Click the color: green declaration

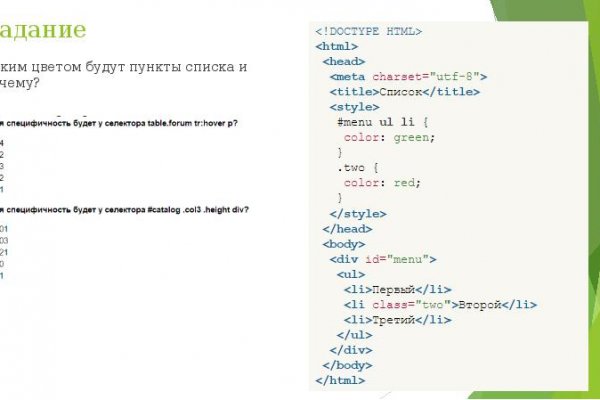(x=390, y=137)
